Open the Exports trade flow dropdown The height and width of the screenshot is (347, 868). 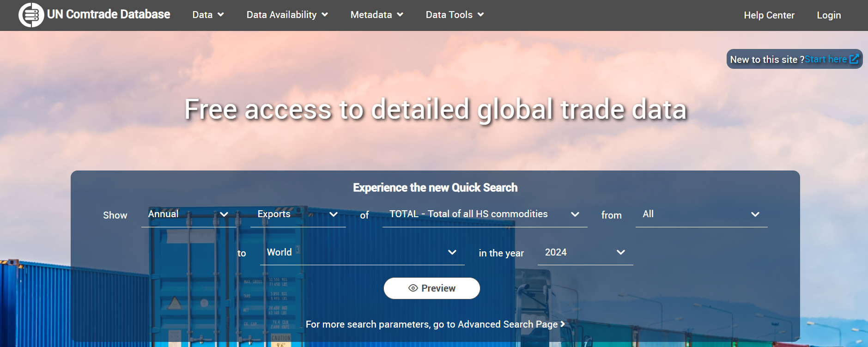pos(298,214)
